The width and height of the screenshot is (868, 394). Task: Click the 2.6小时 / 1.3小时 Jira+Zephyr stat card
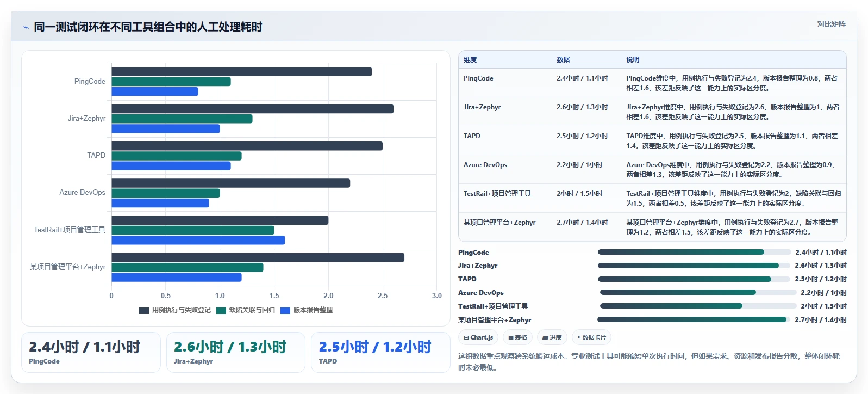236,352
